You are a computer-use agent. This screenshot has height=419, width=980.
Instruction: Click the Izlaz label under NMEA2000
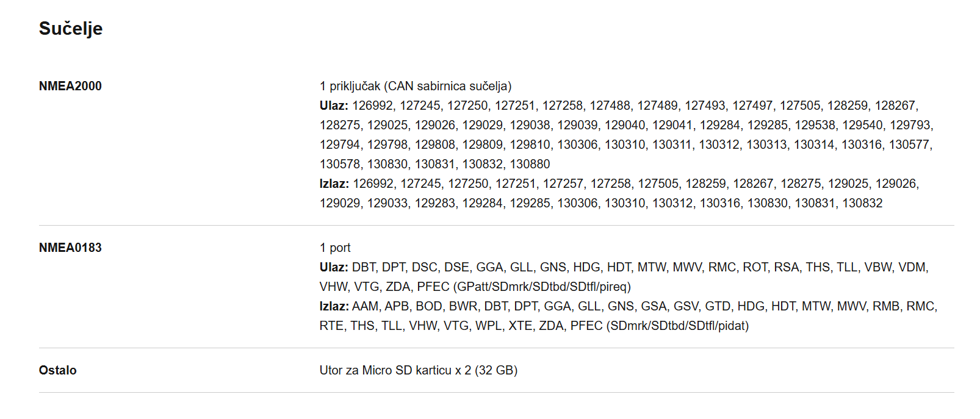pos(334,184)
